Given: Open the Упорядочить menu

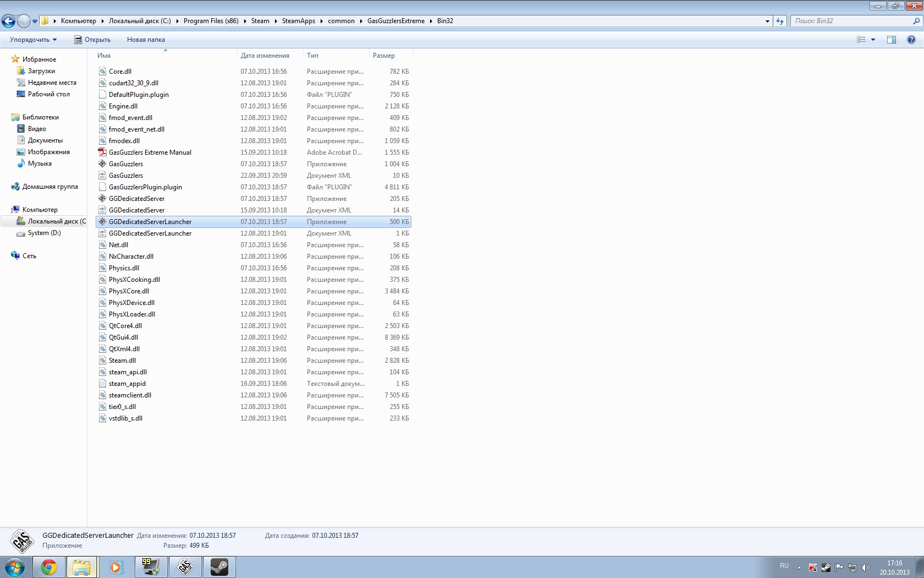Looking at the screenshot, I should click(x=34, y=40).
